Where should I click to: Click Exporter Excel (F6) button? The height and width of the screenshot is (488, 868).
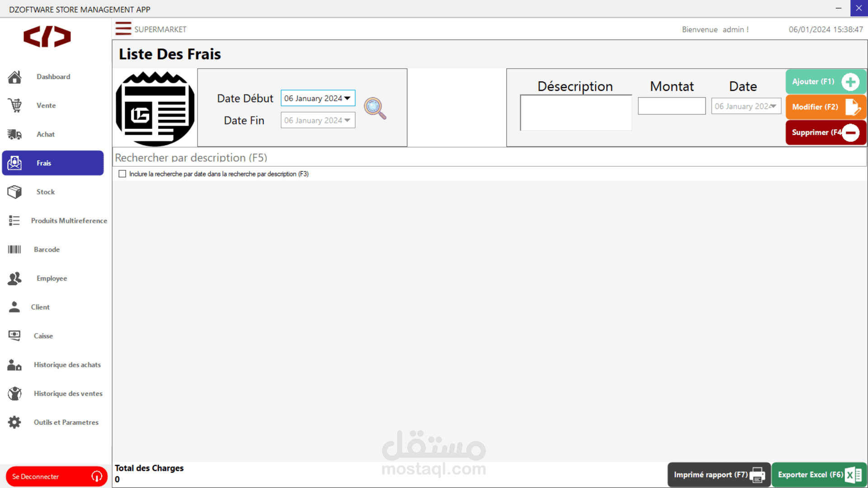[x=819, y=475]
